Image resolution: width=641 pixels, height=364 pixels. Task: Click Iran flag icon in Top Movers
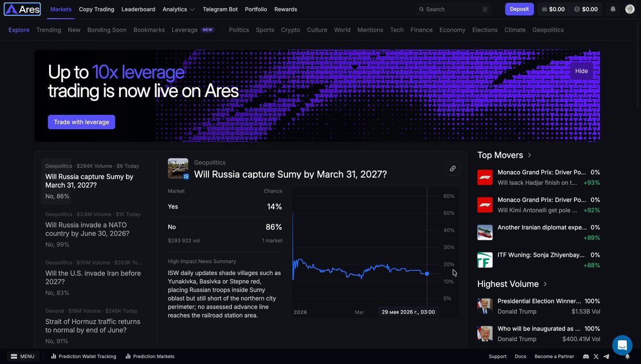(484, 233)
